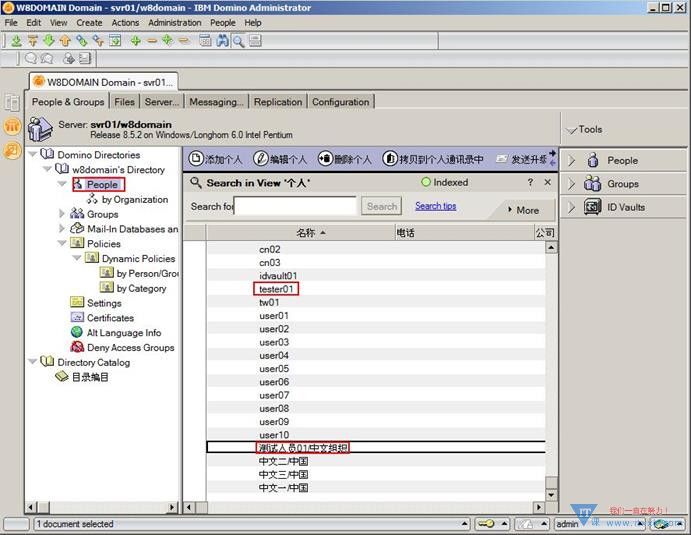
Task: Click the Search button
Action: (382, 206)
